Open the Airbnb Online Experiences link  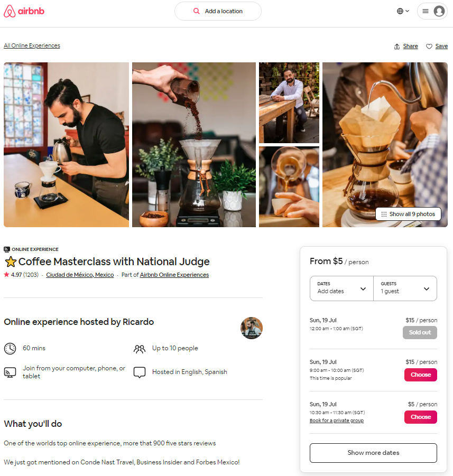point(174,275)
